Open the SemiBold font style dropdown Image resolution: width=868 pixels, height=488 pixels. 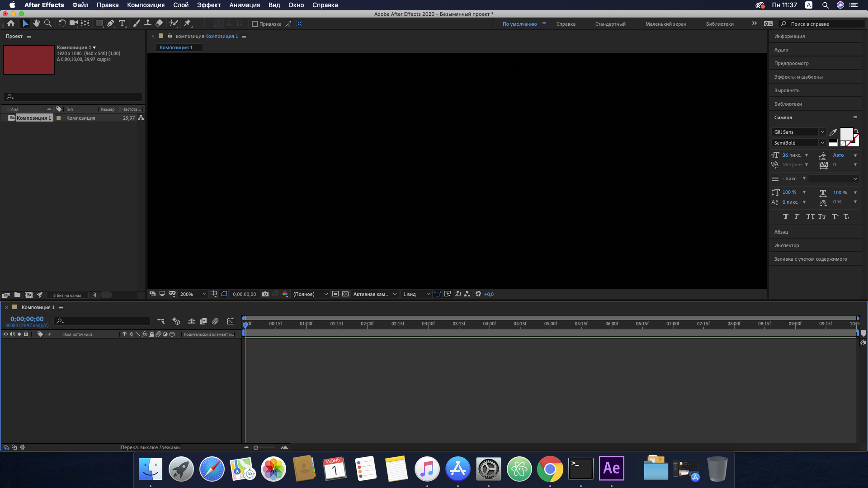coord(799,143)
